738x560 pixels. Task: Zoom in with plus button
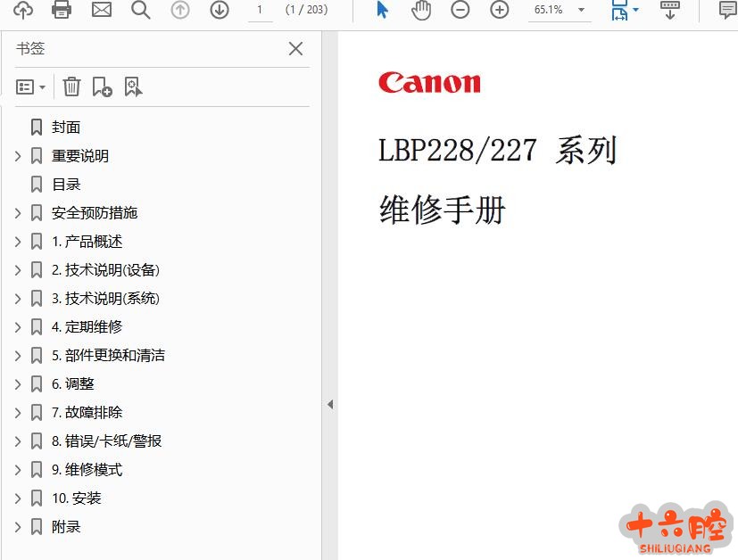pos(500,10)
